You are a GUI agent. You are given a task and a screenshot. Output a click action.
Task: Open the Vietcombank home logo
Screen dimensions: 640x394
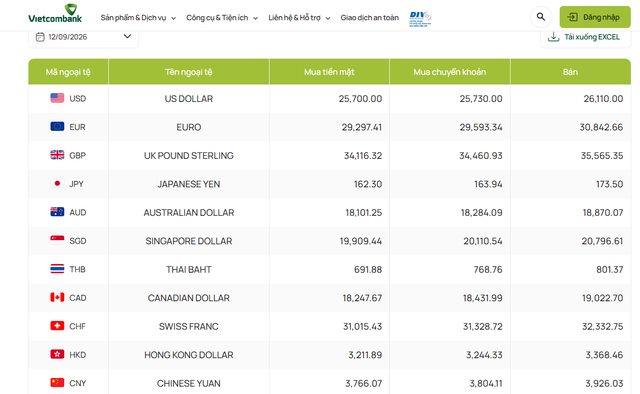tap(55, 14)
